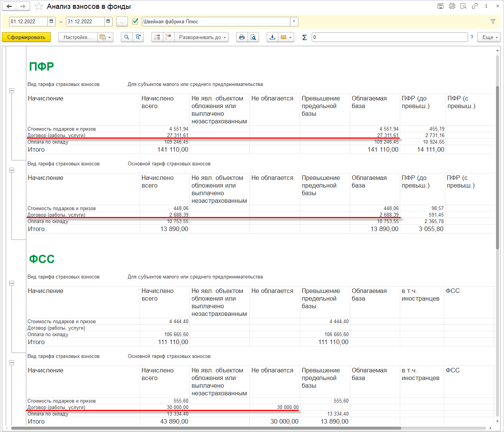
Task: Click the find (magnifier) icon
Action: (127, 37)
